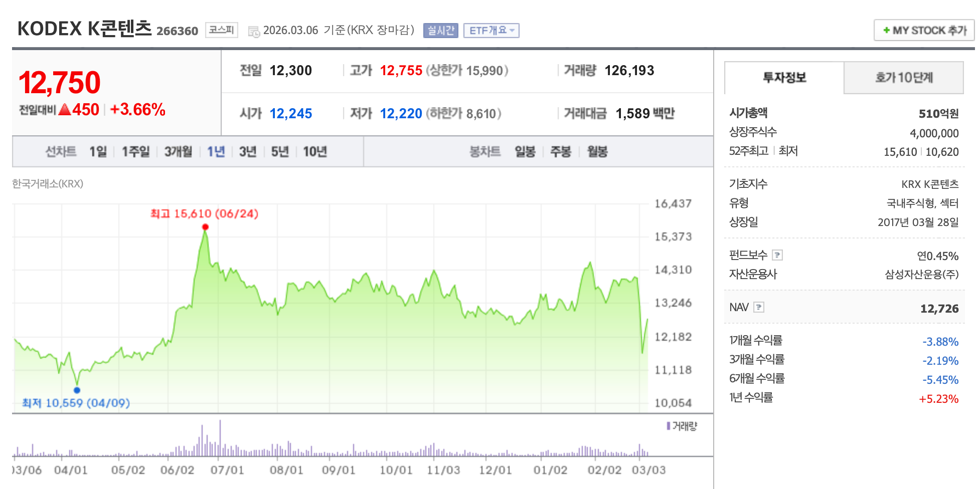Screen dimensions: 980x489
Task: Select the 1년 line chart period
Action: (216, 151)
